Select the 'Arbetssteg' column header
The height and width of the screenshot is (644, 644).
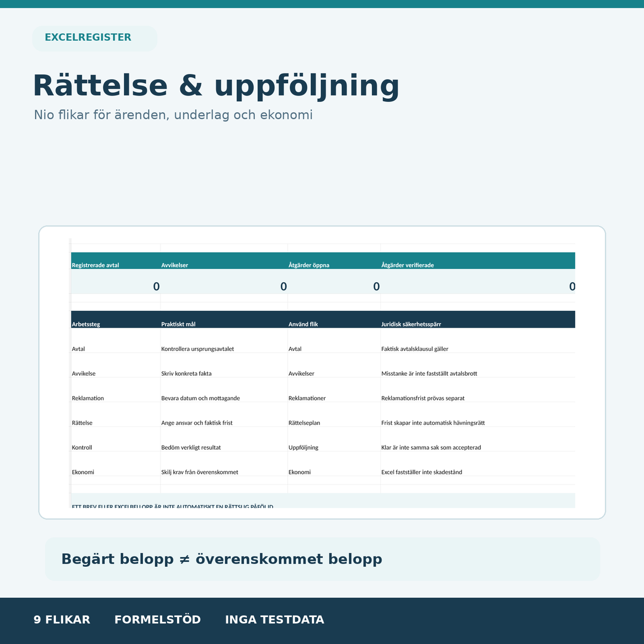[115, 319]
